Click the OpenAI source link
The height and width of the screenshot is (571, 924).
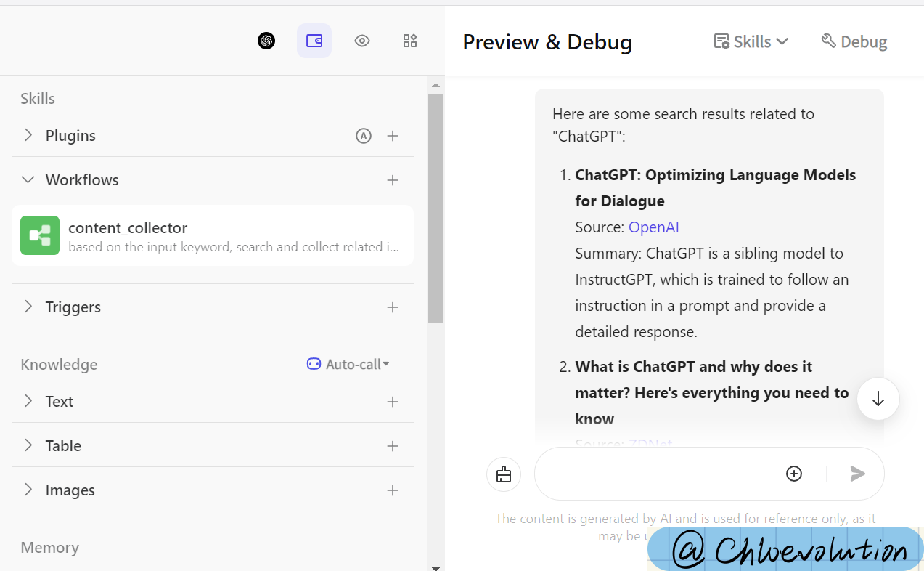(x=654, y=227)
